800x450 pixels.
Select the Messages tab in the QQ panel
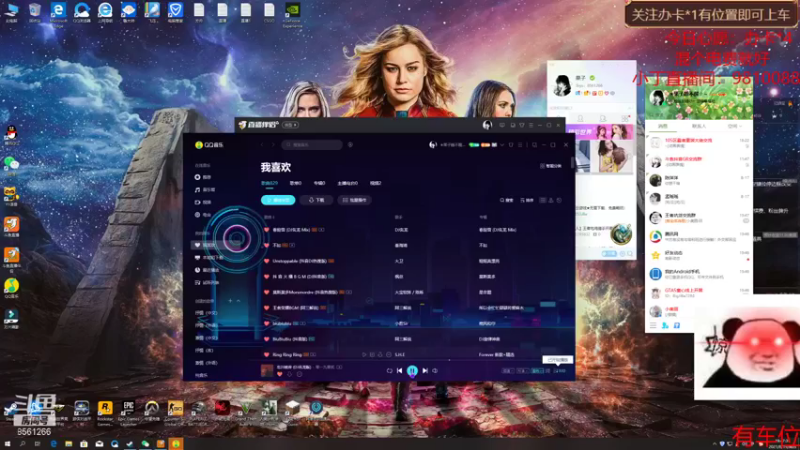[663, 126]
